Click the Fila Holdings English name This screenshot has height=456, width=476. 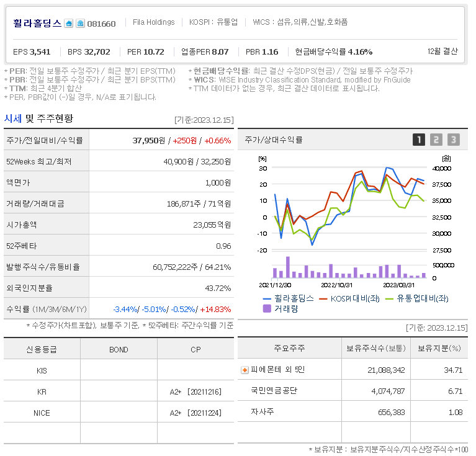[154, 22]
